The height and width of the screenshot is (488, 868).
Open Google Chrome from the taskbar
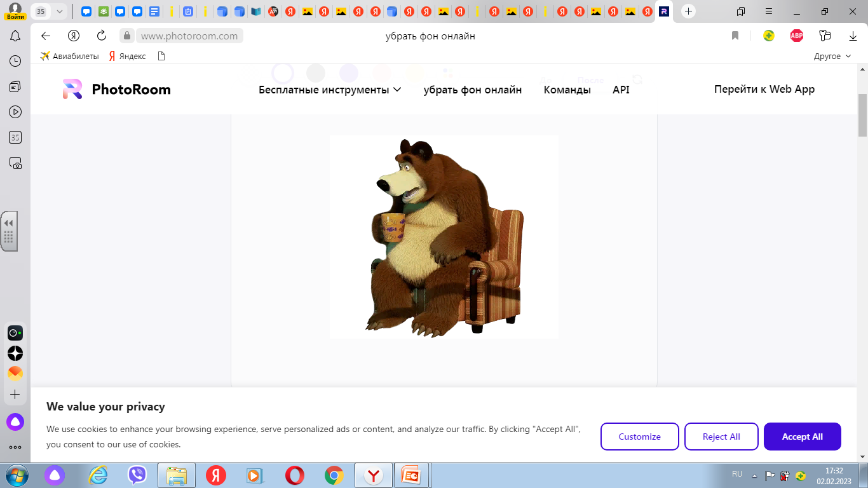334,475
